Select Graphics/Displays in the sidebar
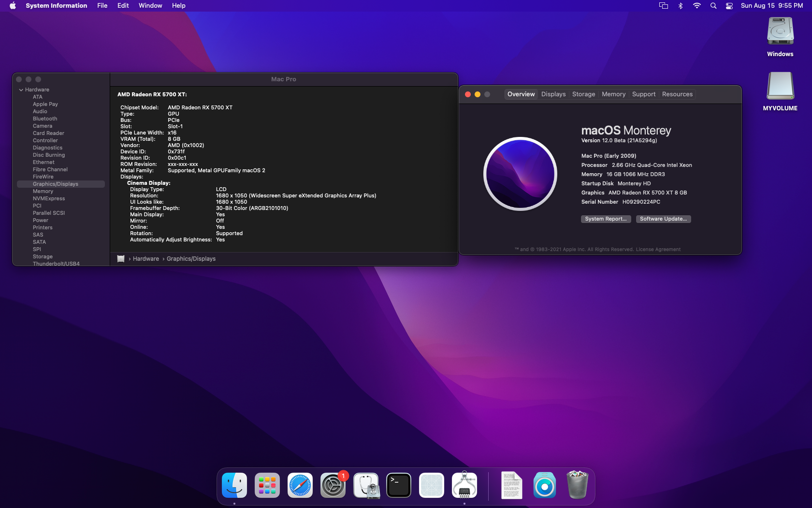812x508 pixels. [61, 184]
